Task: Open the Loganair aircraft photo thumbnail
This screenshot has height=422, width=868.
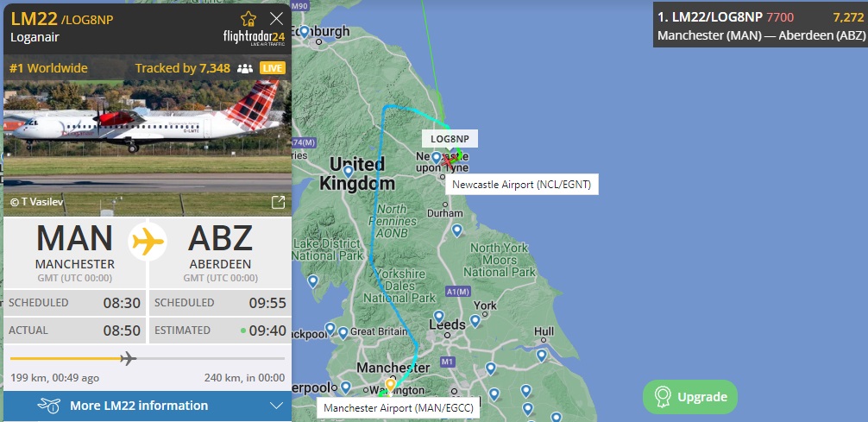Action: coord(148,148)
